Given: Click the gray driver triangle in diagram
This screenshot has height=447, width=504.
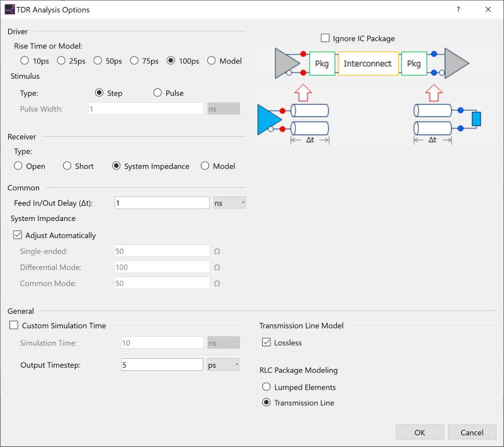Looking at the screenshot, I should tap(287, 63).
